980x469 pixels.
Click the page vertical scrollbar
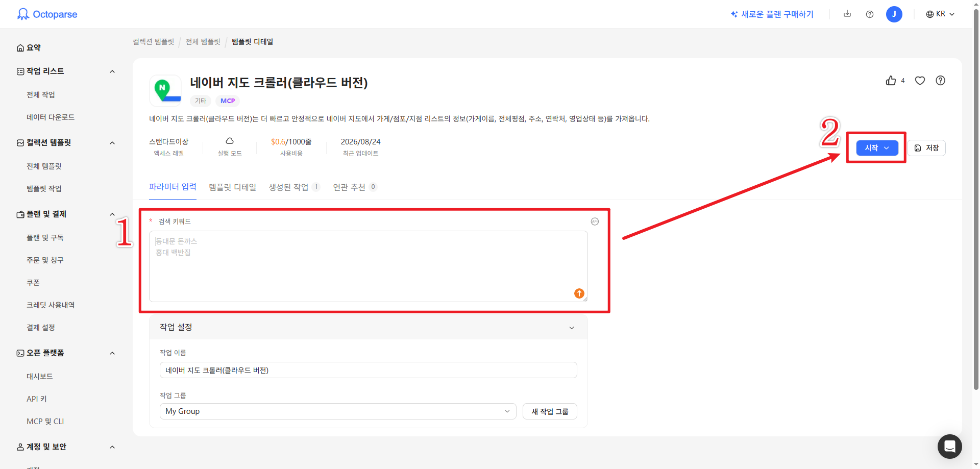click(976, 199)
